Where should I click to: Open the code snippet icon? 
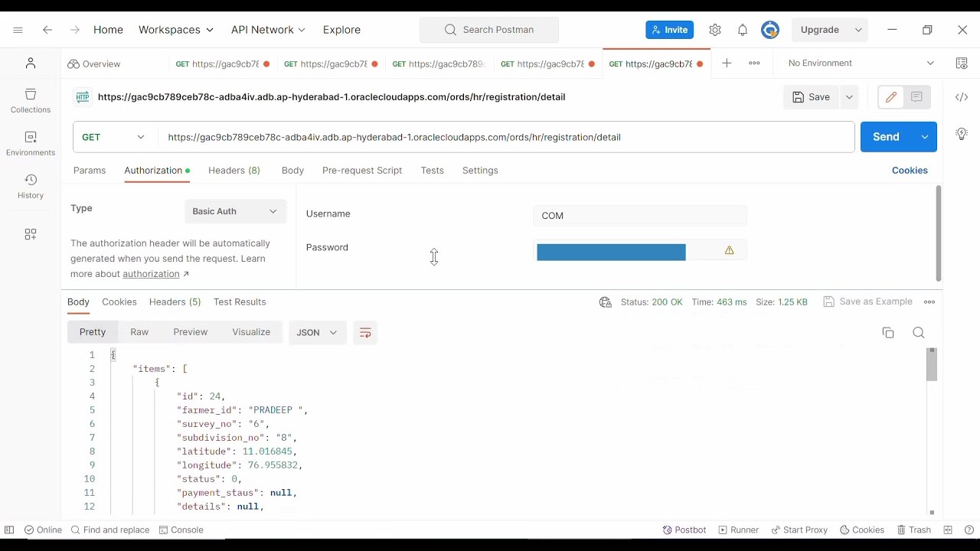coord(962,97)
